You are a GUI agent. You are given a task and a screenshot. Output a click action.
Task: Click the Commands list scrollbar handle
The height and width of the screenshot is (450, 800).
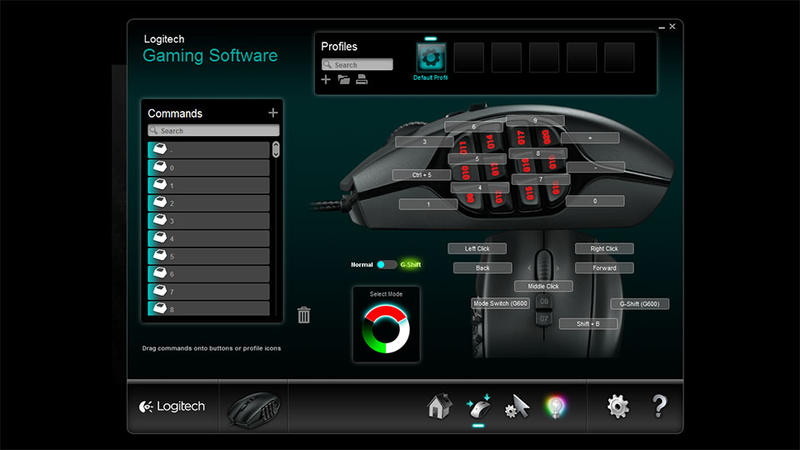coord(276,149)
